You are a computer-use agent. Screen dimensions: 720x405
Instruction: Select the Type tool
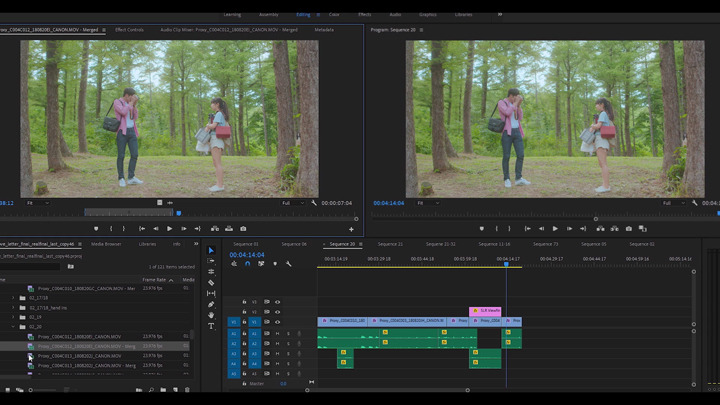point(211,326)
